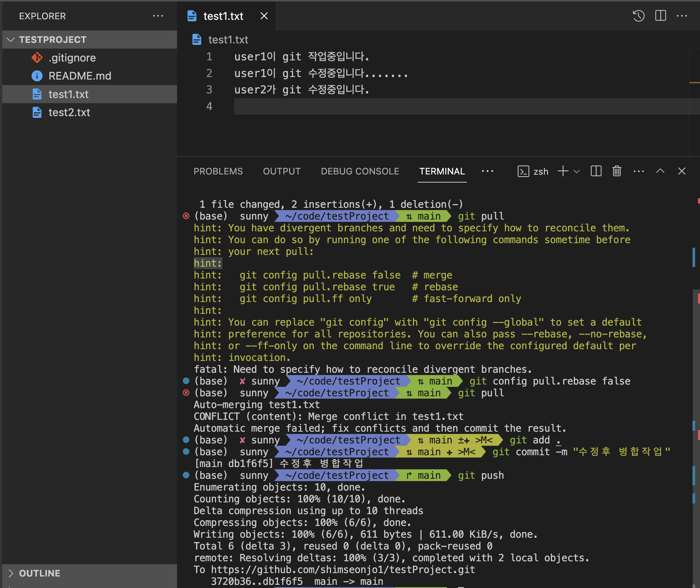Switch to the DEBUG CONSOLE tab
The height and width of the screenshot is (588, 700).
(x=360, y=171)
